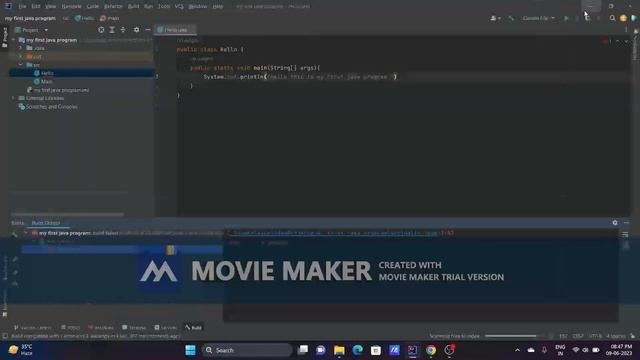Click the Search Everywhere magnifier icon
The image size is (640, 360).
(612, 18)
